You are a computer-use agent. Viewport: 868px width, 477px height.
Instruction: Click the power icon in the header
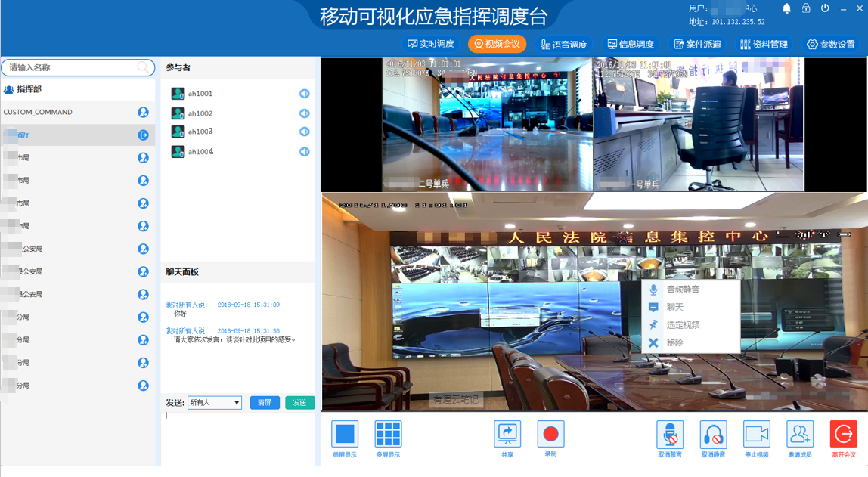point(825,8)
